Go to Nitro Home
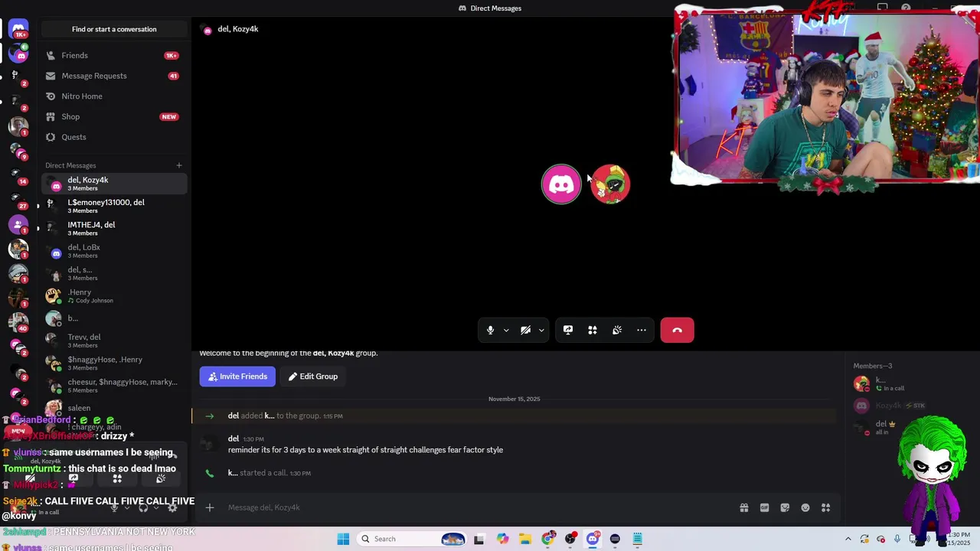 pos(113,96)
